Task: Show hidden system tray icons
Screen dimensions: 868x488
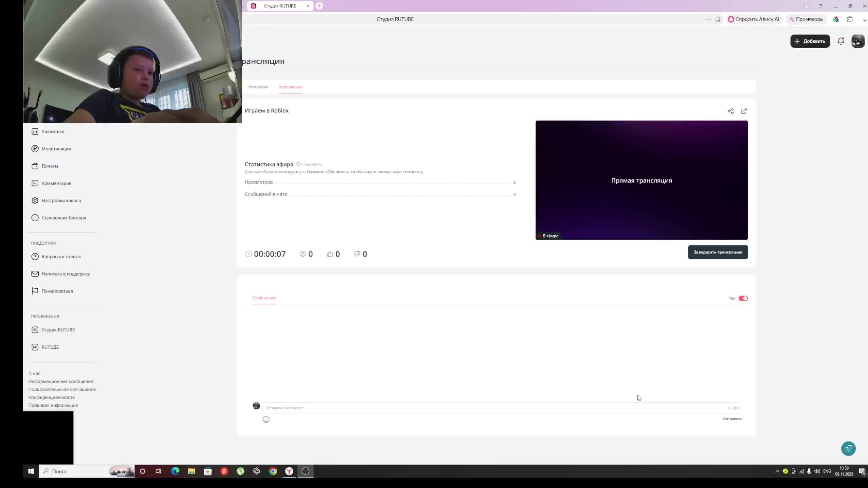Action: [777, 471]
